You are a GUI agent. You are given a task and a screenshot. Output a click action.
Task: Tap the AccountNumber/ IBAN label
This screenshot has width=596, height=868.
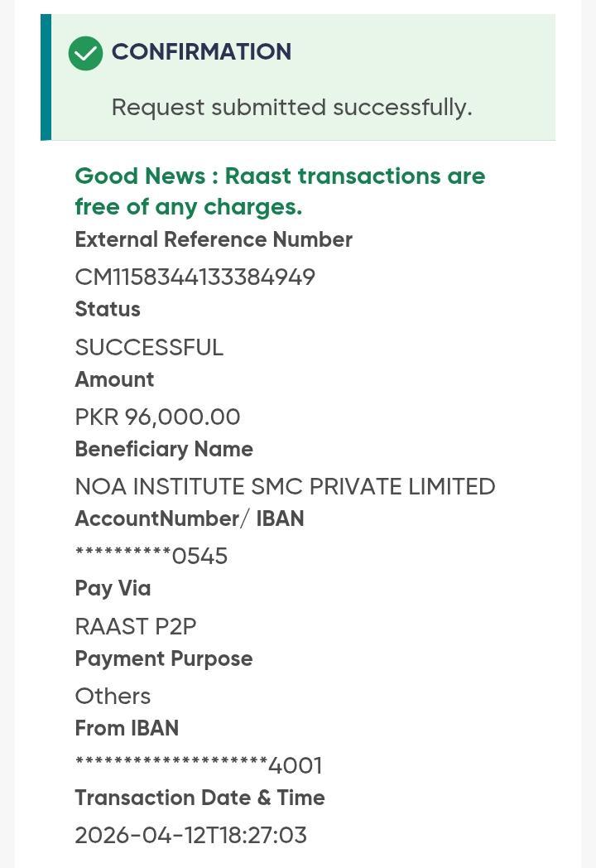pos(190,519)
